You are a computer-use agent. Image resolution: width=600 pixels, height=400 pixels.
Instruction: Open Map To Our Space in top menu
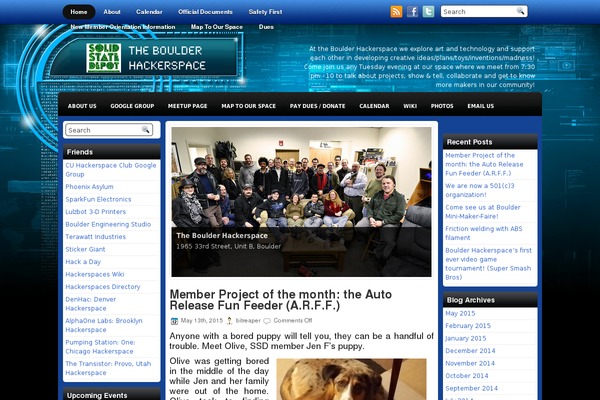click(217, 27)
